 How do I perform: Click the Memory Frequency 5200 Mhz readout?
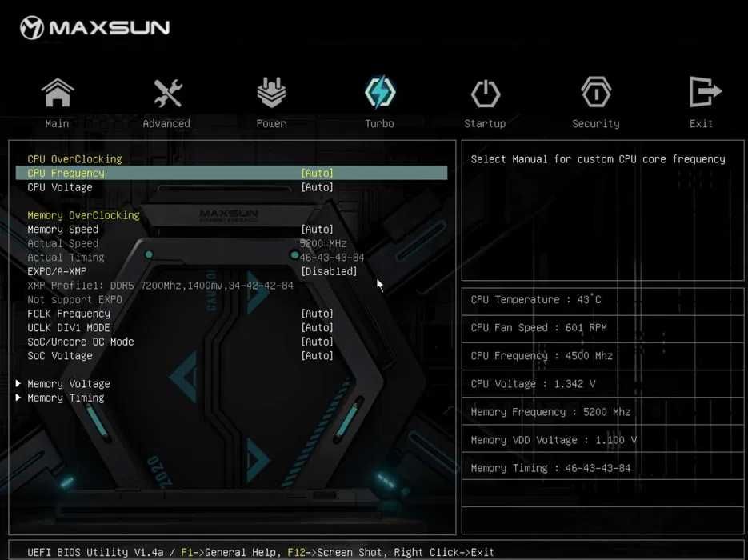550,412
